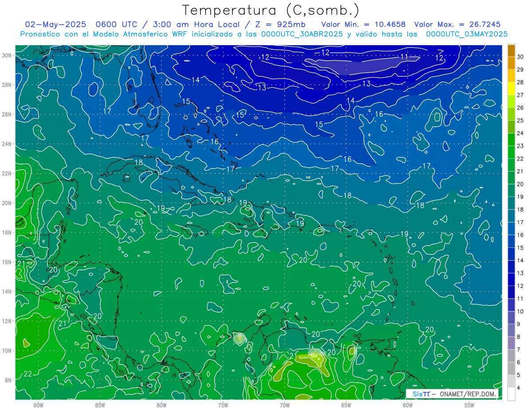Viewport: 532px width, 411px height.
Task: Click the color scale value 10
Action: [520, 312]
